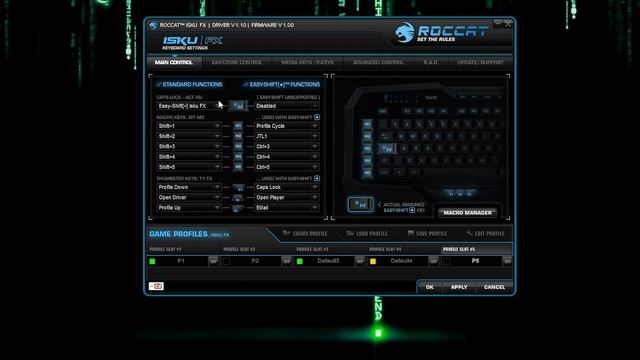The image size is (640, 360).
Task: Open the Ctrl+3 Easyshift dropdown
Action: [287, 147]
